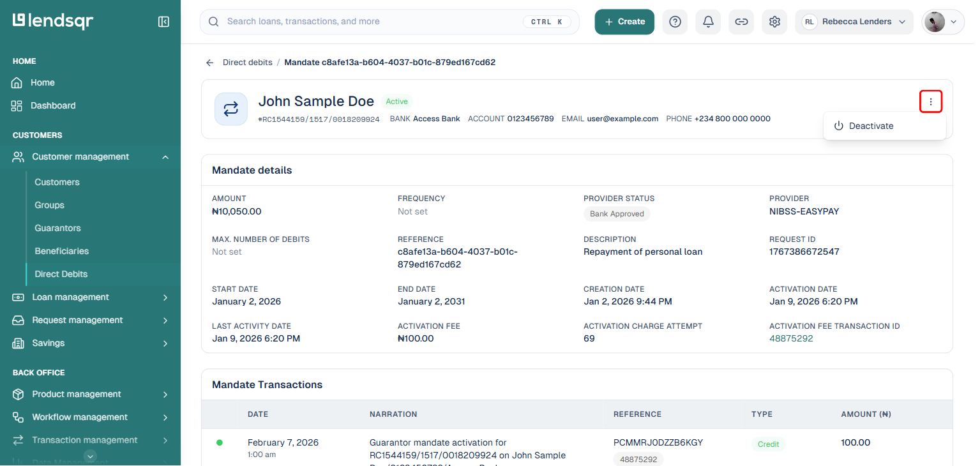Click the Savings building icon

coord(19,343)
